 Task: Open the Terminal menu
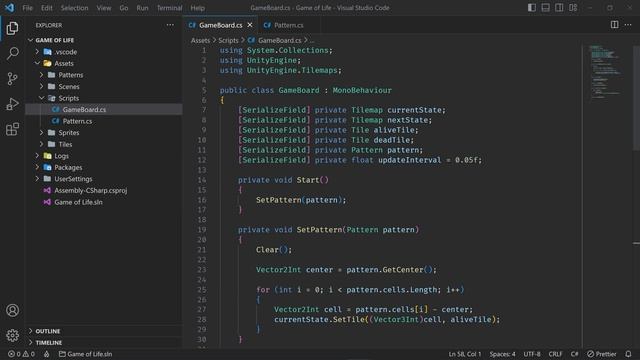pyautogui.click(x=169, y=8)
